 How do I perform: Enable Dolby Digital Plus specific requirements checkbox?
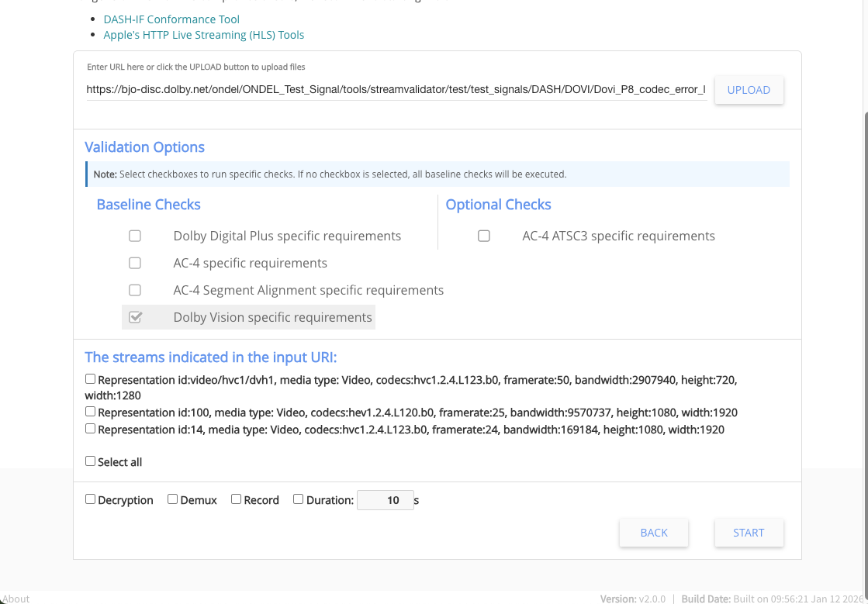point(135,236)
